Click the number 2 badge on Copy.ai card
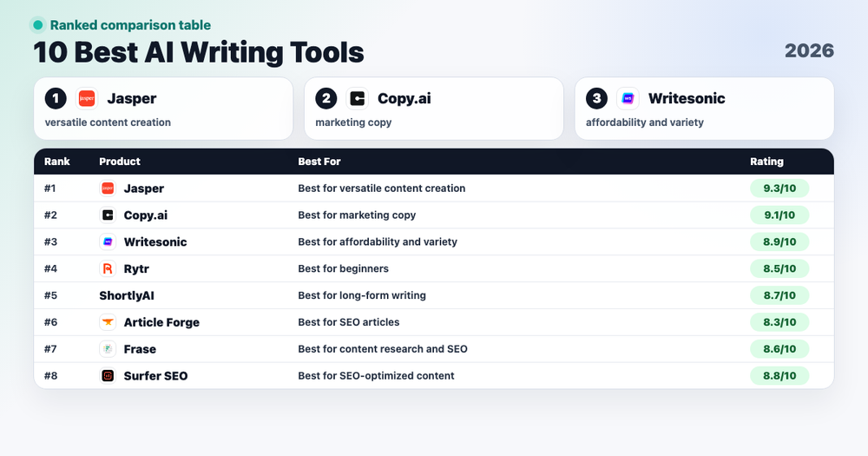Screen dimensions: 868x456 (x=326, y=99)
